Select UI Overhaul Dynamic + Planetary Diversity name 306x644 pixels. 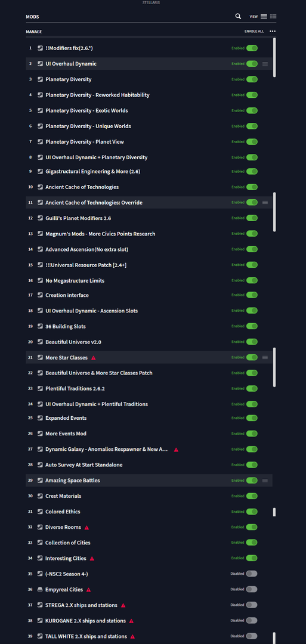point(97,157)
